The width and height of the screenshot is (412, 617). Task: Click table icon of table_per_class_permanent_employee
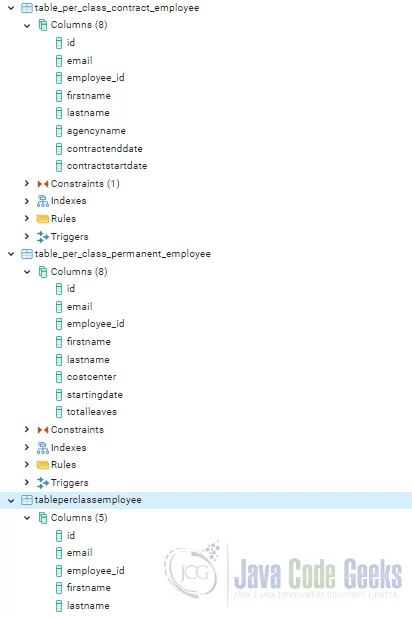[x=27, y=254]
